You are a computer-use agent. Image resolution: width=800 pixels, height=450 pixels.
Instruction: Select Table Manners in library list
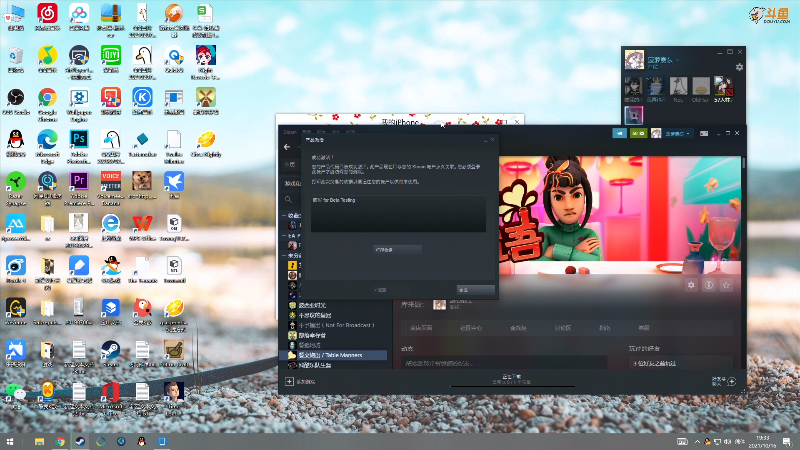(333, 355)
